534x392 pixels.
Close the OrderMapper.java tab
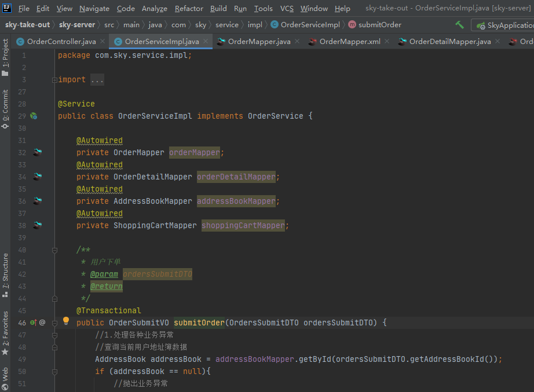tap(297, 41)
